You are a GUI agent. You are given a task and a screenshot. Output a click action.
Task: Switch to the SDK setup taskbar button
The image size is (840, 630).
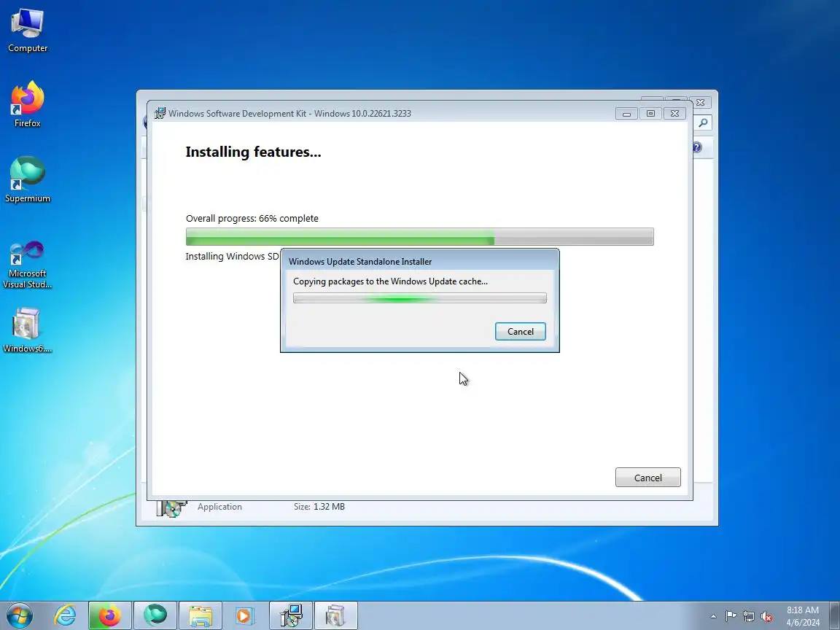290,615
